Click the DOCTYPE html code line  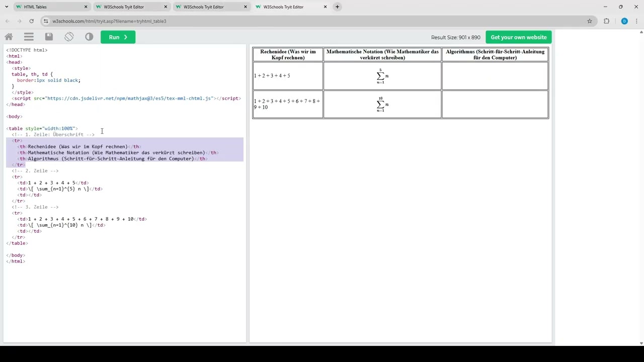(27, 50)
